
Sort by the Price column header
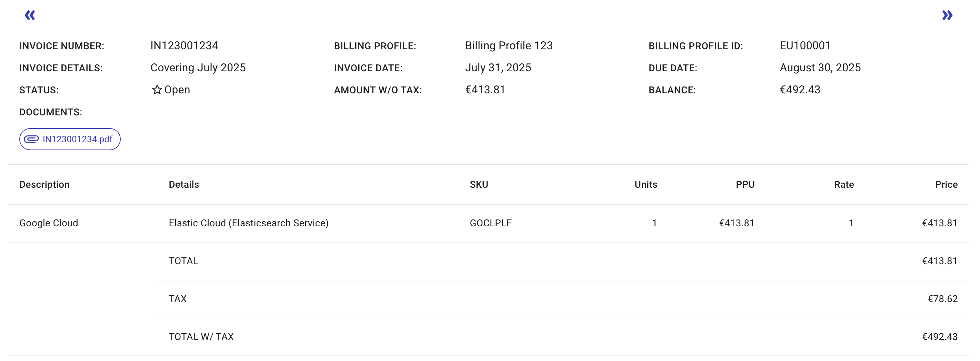click(x=946, y=184)
